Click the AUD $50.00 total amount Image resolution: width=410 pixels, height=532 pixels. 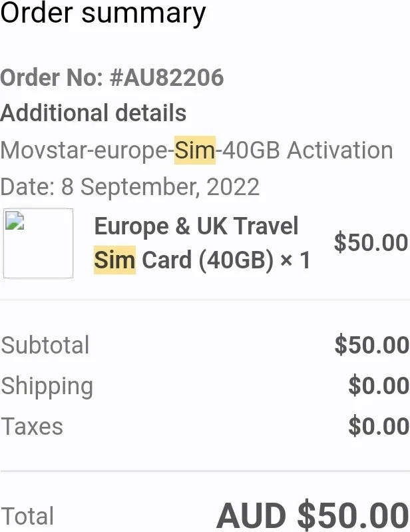point(312,515)
